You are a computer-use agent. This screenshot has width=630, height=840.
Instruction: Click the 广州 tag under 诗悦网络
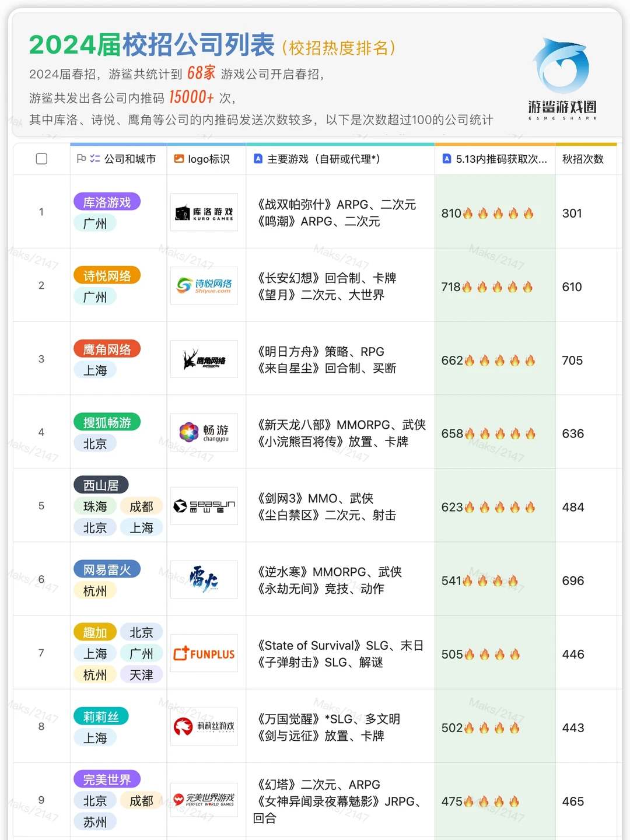click(95, 297)
